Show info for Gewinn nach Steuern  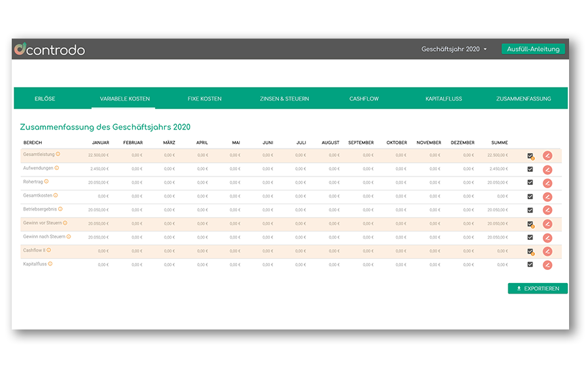(68, 237)
